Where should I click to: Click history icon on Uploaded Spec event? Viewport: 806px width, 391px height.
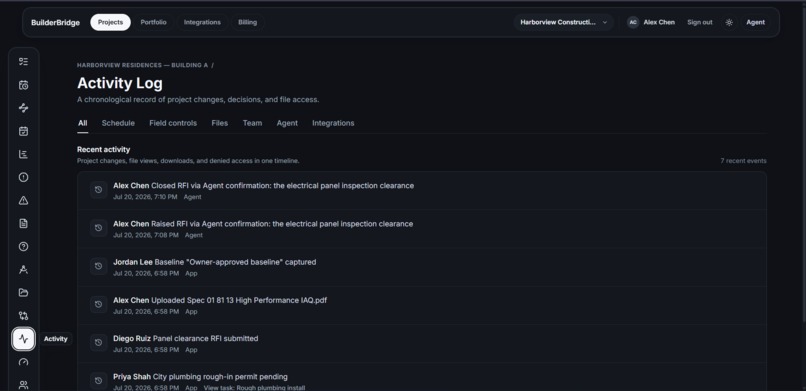pos(99,304)
